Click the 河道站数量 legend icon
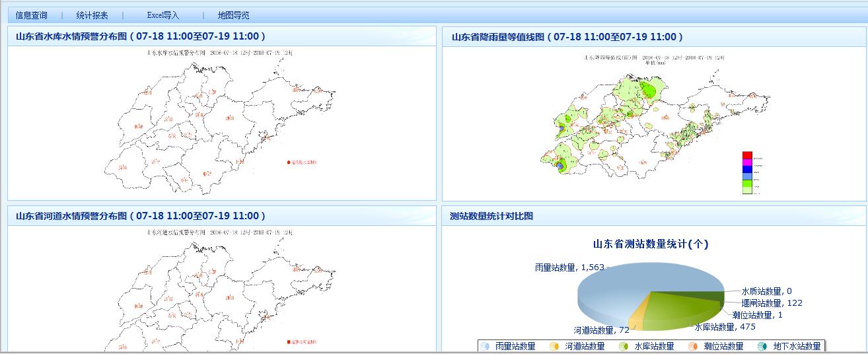 555,346
